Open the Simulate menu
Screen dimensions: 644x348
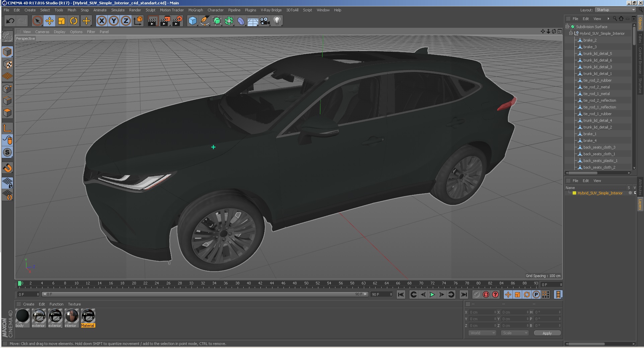click(x=118, y=10)
